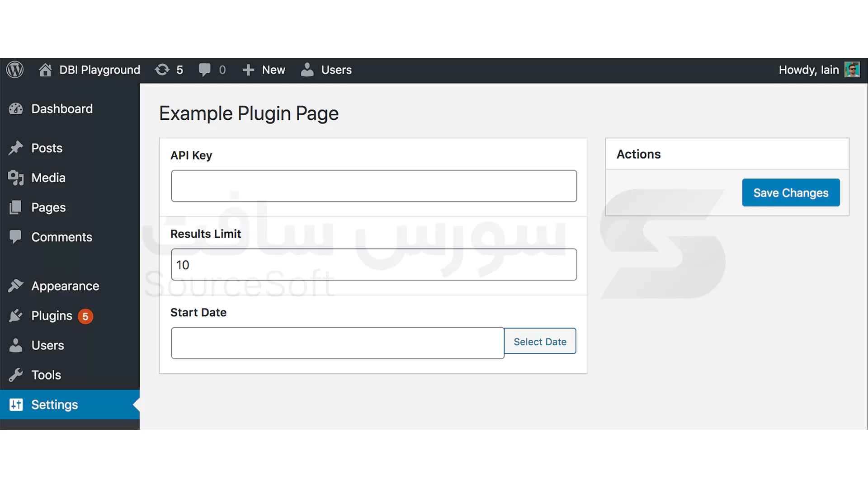Go to the Posts menu
This screenshot has height=488, width=868.
click(x=47, y=148)
